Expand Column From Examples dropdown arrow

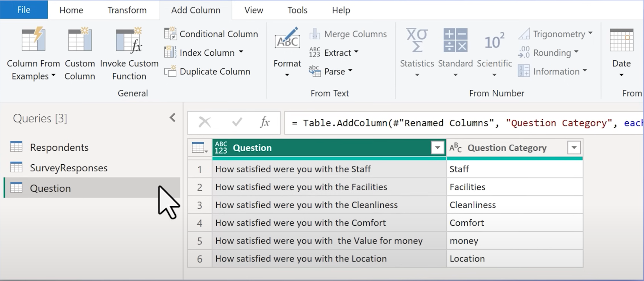tap(53, 75)
